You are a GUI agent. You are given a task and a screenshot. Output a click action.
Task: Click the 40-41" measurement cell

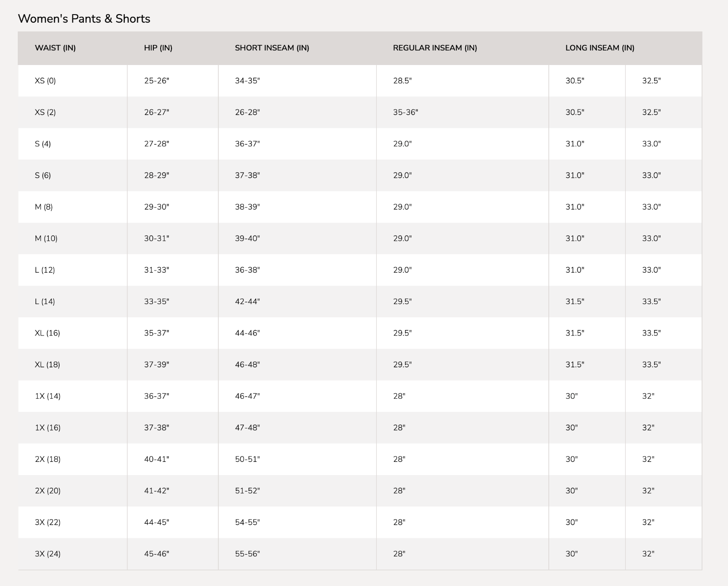(157, 459)
